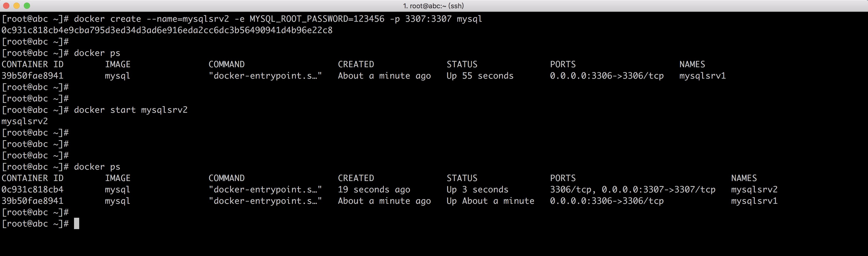Image resolution: width=868 pixels, height=256 pixels.
Task: Click '19 seconds ago' created value
Action: click(x=374, y=190)
